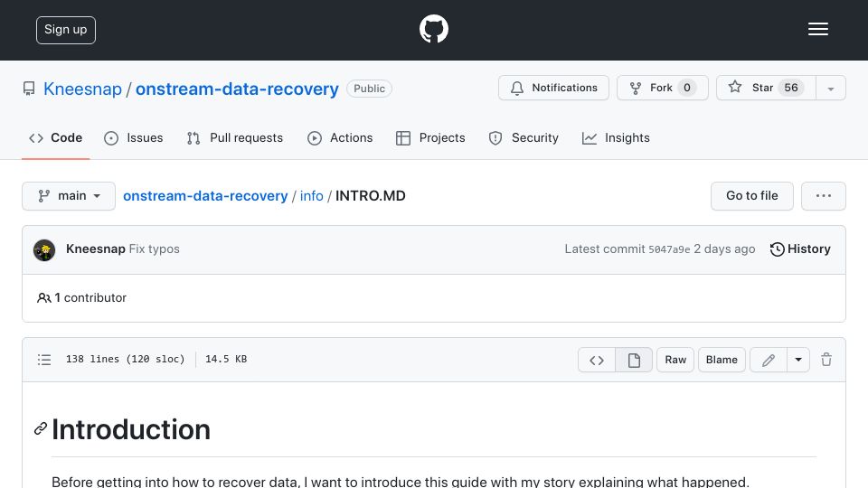Viewport: 868px width, 488px height.
Task: Open the three-dots more options menu
Action: point(823,196)
